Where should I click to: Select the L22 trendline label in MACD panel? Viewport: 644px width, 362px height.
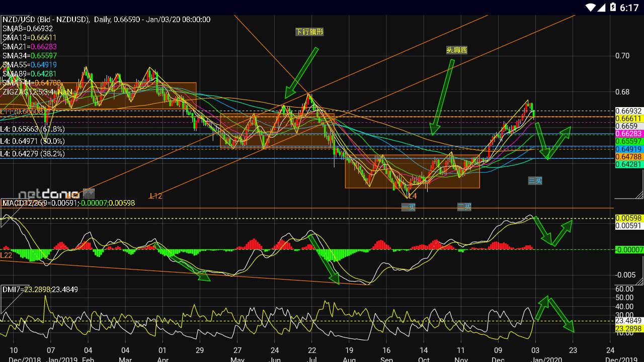click(x=6, y=255)
